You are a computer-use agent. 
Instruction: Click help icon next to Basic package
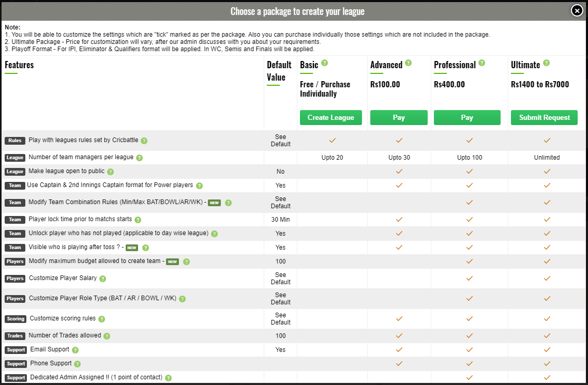coord(325,63)
